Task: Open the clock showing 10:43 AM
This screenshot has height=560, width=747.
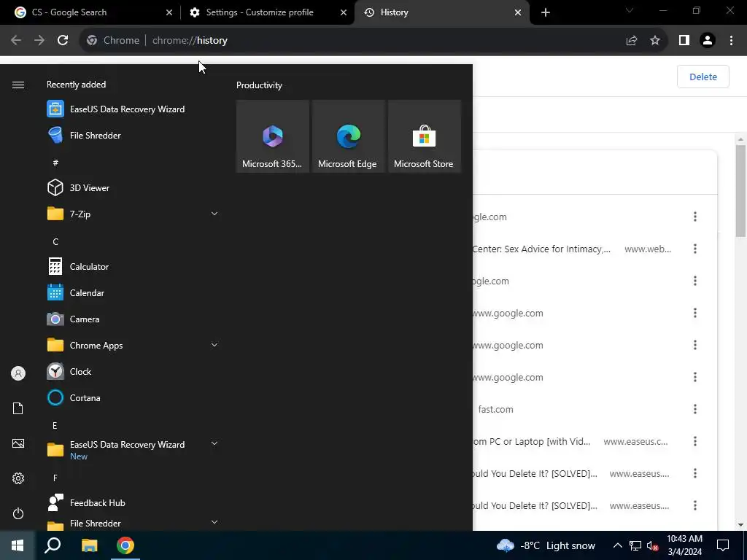Action: (684, 545)
